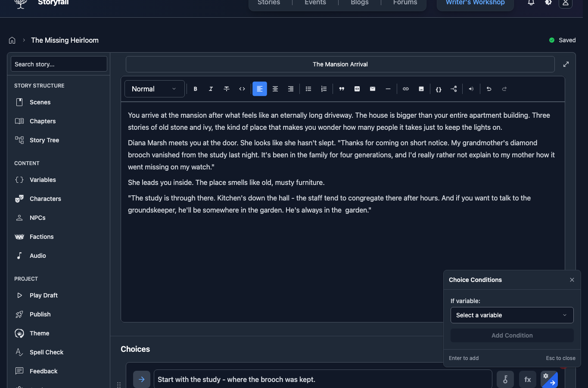Insert a blockquote
588x388 pixels.
[x=342, y=89]
